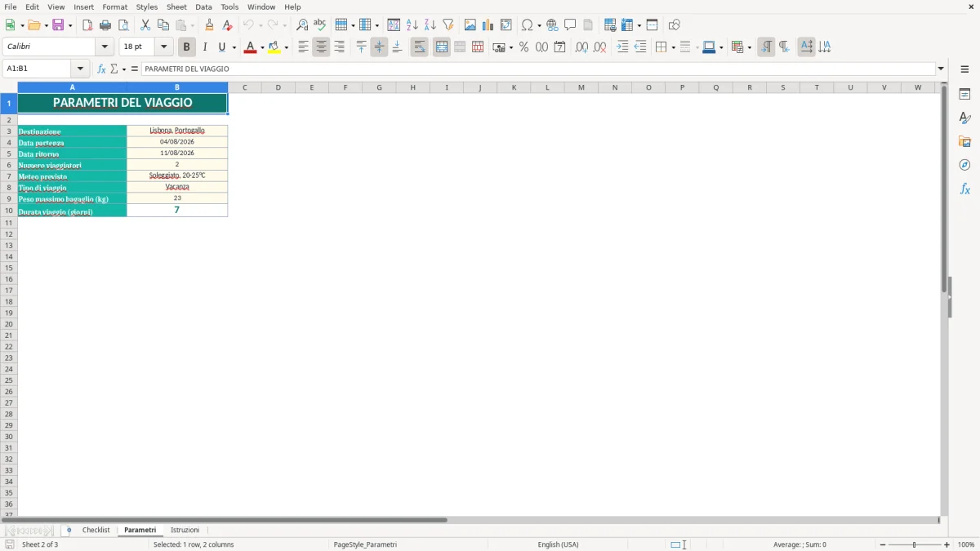Toggle vertical centering of cell content
This screenshot has width=980, height=551.
point(379,47)
